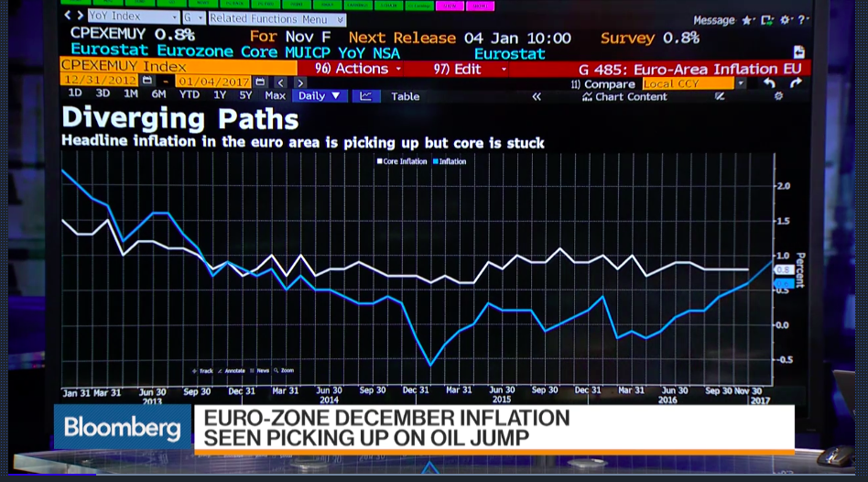
Task: Open the G function dropdown
Action: coord(194,17)
